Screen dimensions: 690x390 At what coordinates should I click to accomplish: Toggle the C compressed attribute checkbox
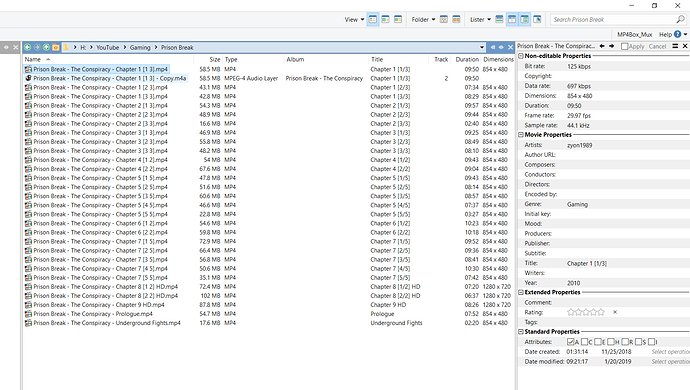click(584, 342)
